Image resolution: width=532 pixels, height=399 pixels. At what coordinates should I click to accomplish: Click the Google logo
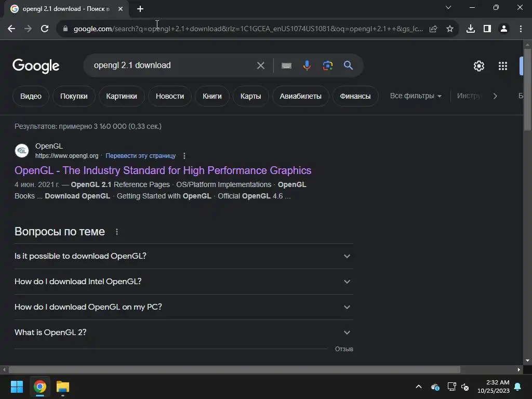(36, 66)
